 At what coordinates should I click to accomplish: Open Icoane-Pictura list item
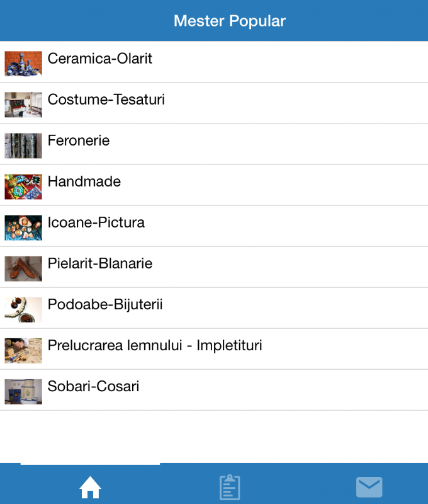tap(214, 226)
